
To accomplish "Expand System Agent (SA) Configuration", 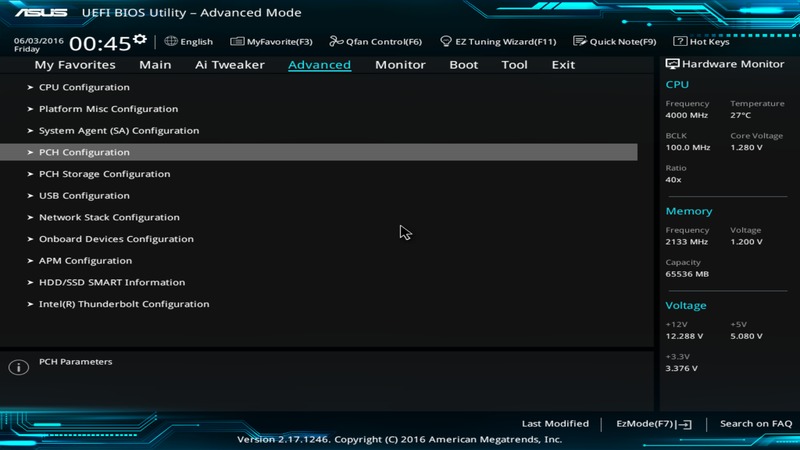I will point(118,130).
